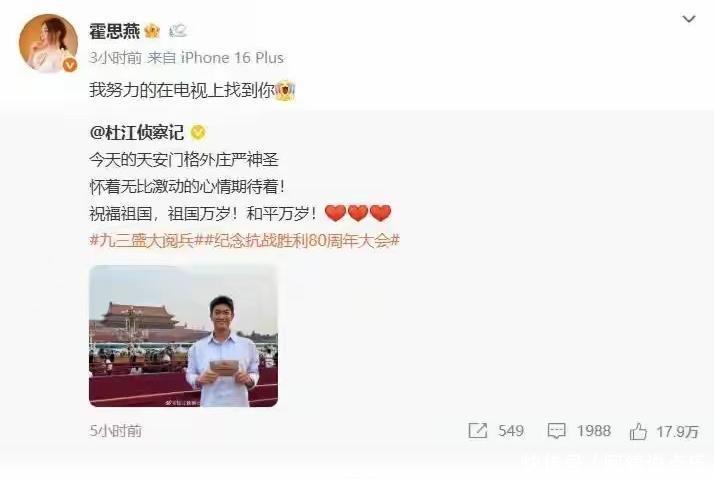Expand the post options chevron
Image resolution: width=714 pixels, height=479 pixels.
pyautogui.click(x=688, y=19)
